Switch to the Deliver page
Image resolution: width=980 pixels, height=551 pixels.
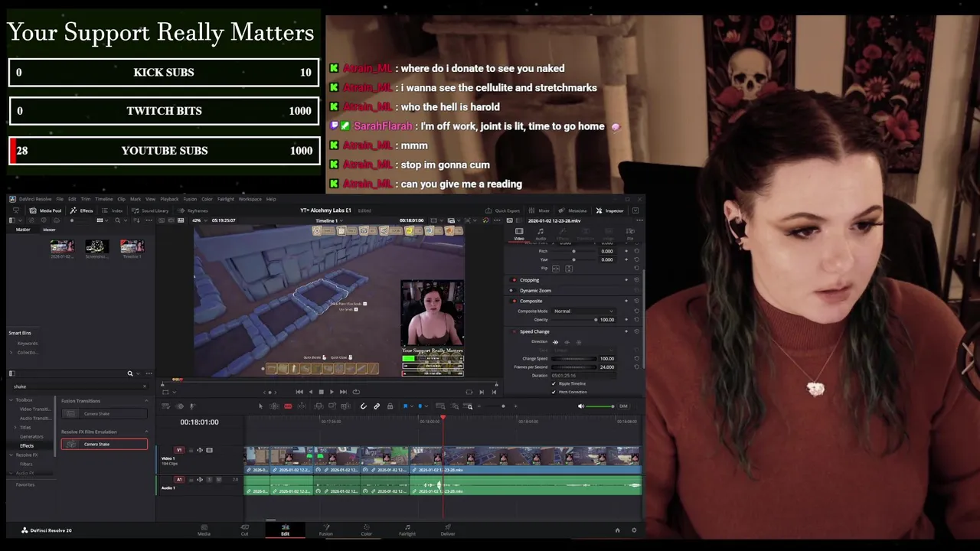(x=448, y=530)
